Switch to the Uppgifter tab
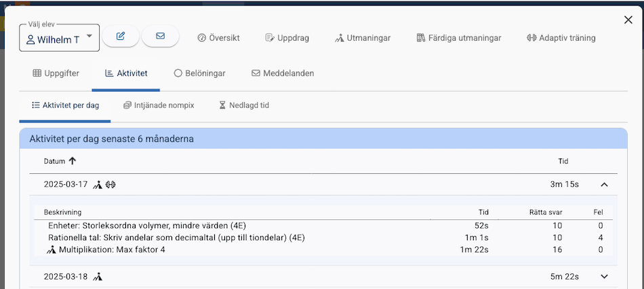Screen dimensions: 644x289 56,73
